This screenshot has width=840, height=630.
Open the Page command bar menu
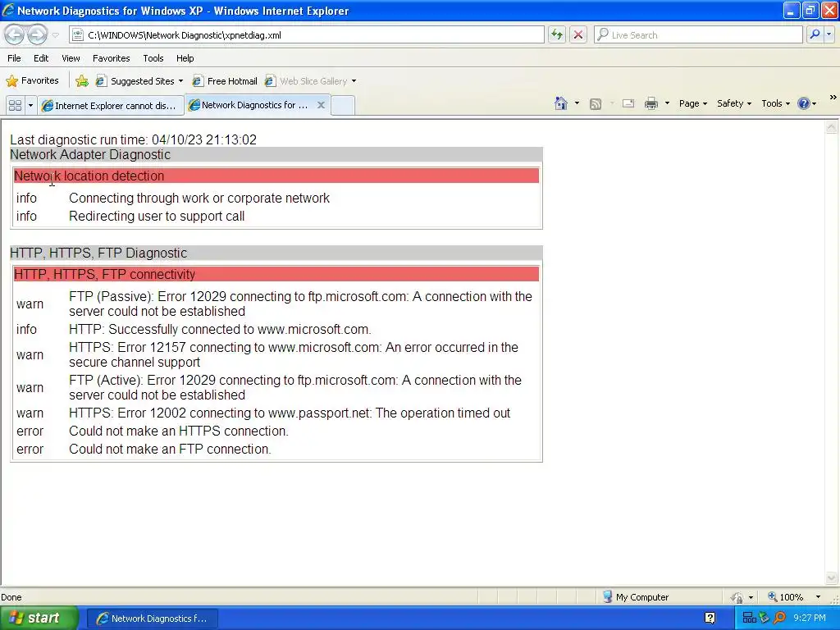[x=693, y=103]
